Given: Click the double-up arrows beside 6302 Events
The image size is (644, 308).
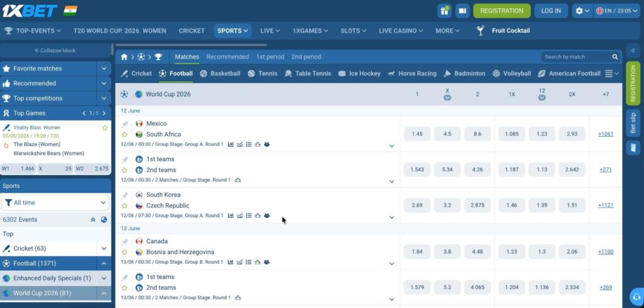Looking at the screenshot, I should [x=93, y=220].
